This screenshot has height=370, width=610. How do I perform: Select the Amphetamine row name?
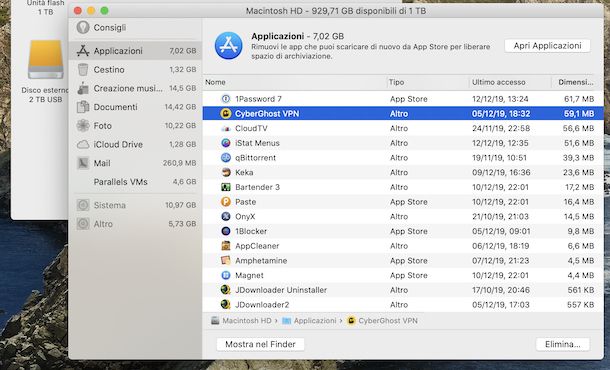(x=261, y=261)
